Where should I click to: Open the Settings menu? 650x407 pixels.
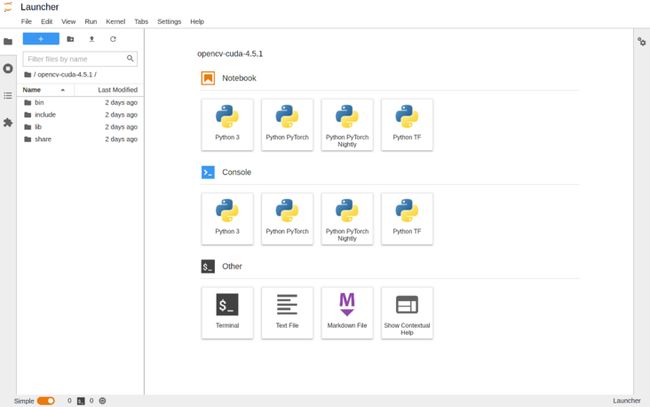click(x=169, y=22)
